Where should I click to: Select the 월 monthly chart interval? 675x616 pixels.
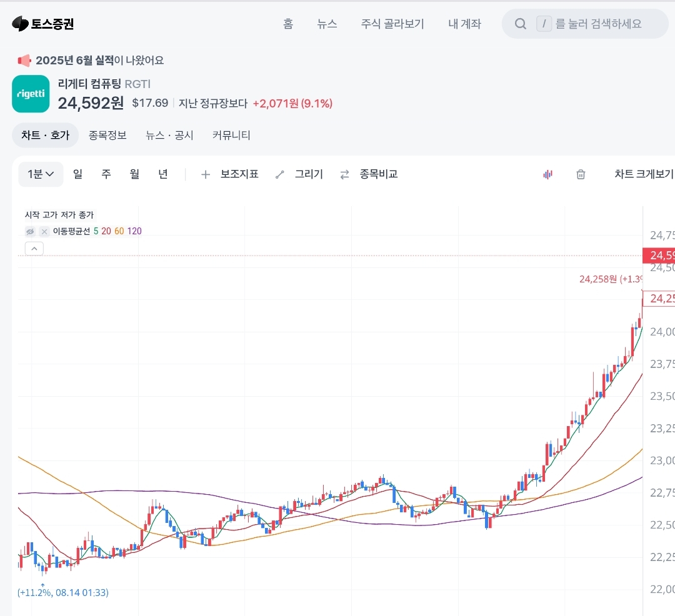pos(134,174)
